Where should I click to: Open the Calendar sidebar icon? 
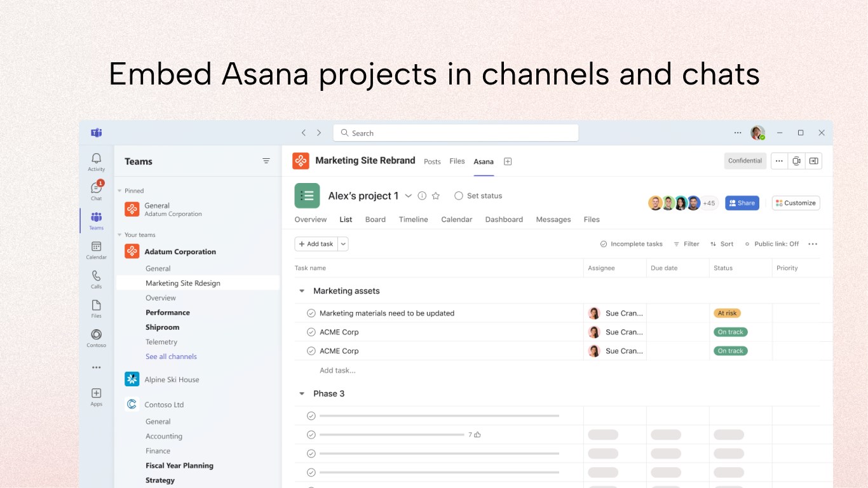tap(96, 250)
